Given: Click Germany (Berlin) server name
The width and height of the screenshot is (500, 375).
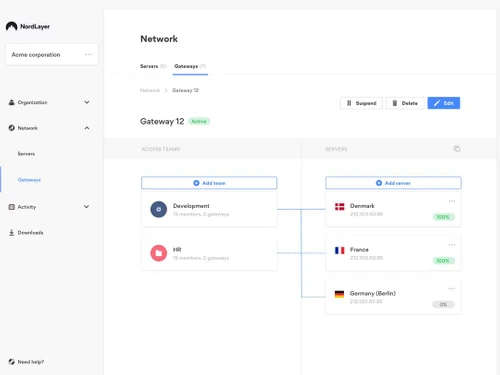Looking at the screenshot, I should click(373, 293).
